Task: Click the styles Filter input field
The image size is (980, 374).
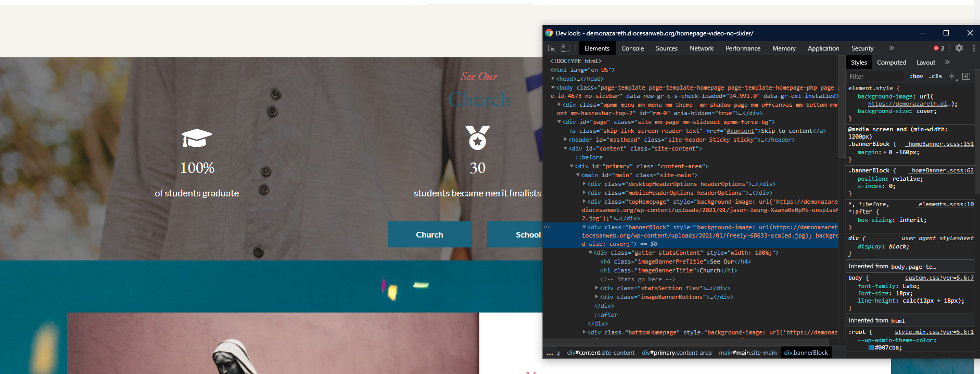Action: click(877, 77)
